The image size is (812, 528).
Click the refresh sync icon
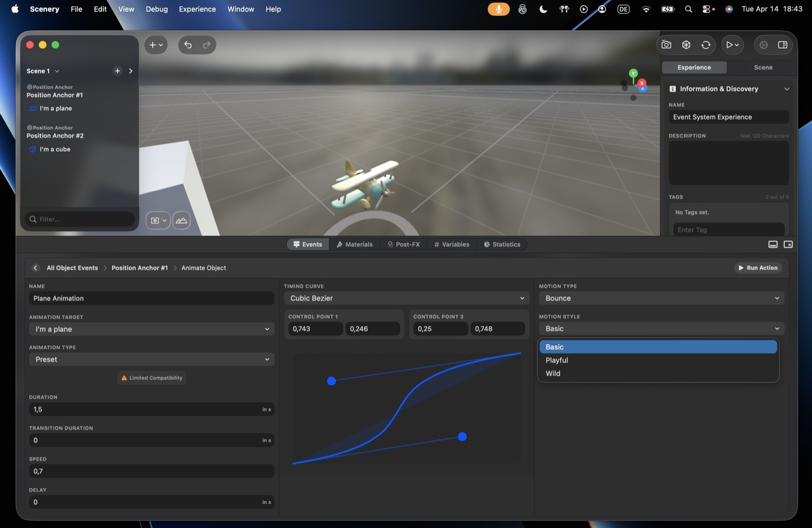[x=706, y=45]
